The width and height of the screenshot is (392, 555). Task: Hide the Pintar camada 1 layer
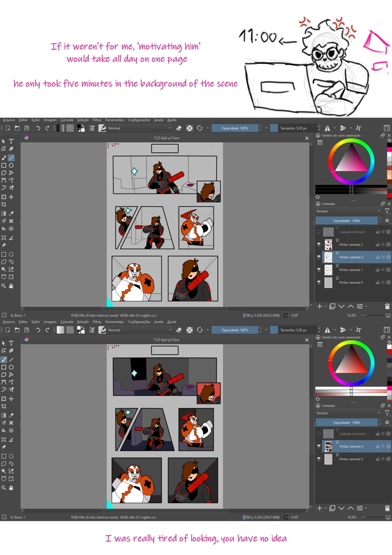[319, 270]
